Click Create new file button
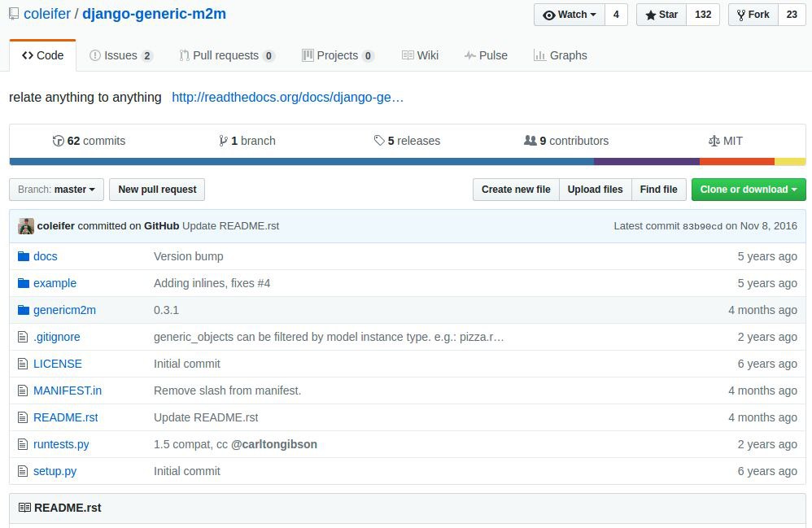812x528 pixels. (516, 190)
